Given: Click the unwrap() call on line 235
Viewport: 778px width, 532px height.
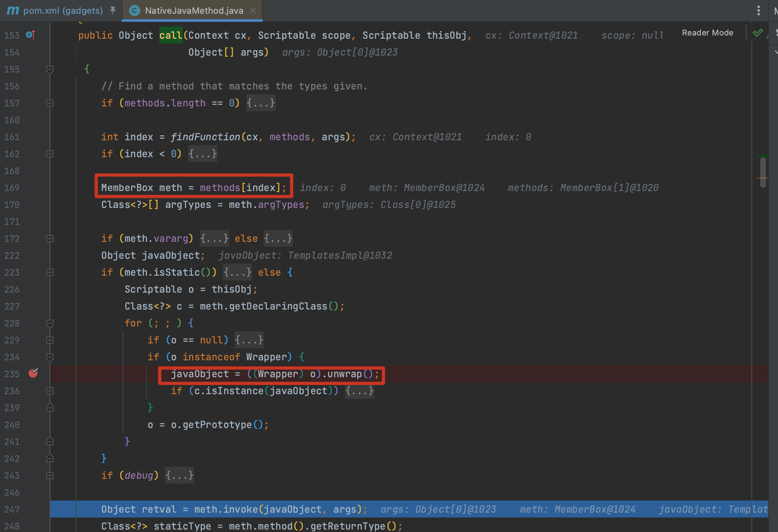Looking at the screenshot, I should coord(350,374).
